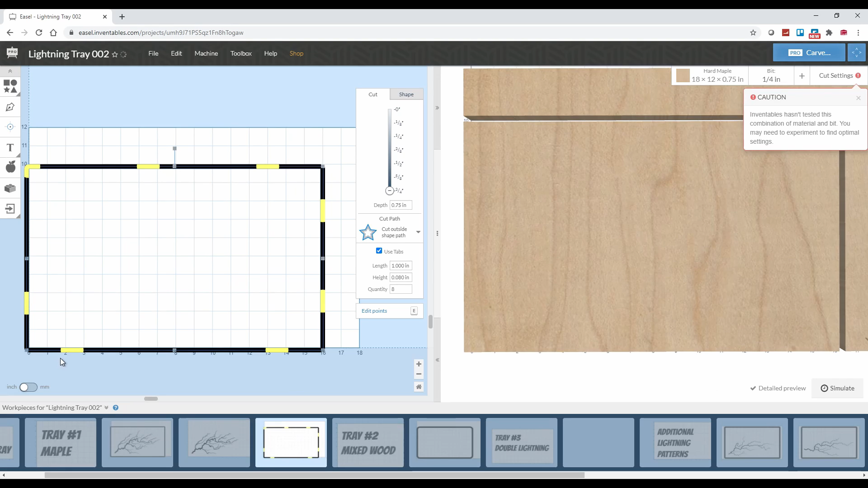Click the home reset view icon
Viewport: 868px width, 488px height.
click(x=419, y=387)
